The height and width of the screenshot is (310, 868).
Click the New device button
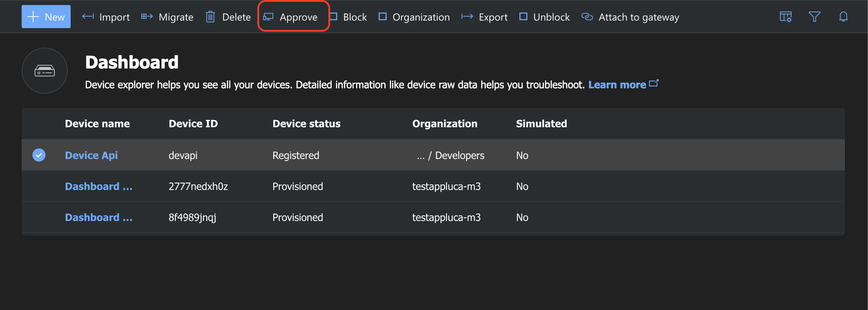click(46, 17)
